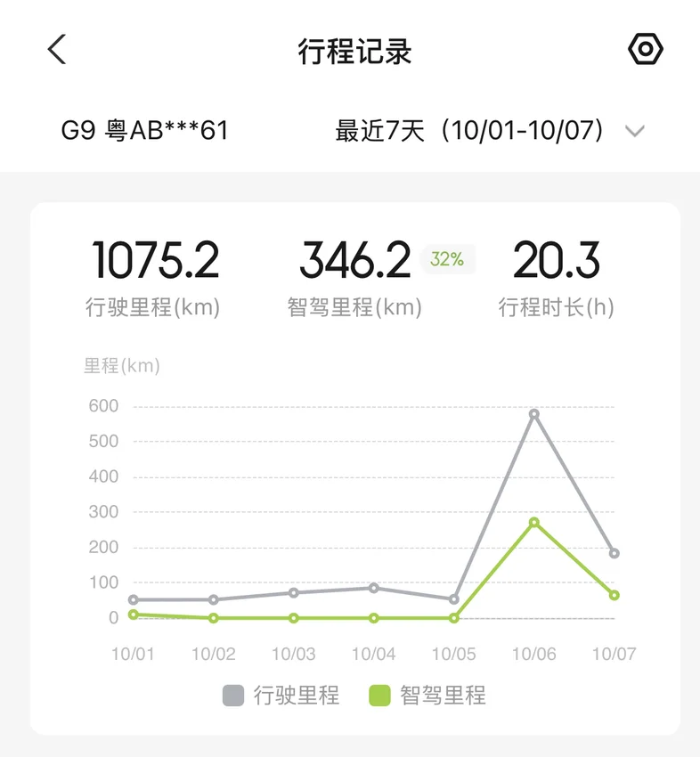Screen dimensions: 700x757
Task: Tap the grey data point for 10/07
Action: click(615, 553)
